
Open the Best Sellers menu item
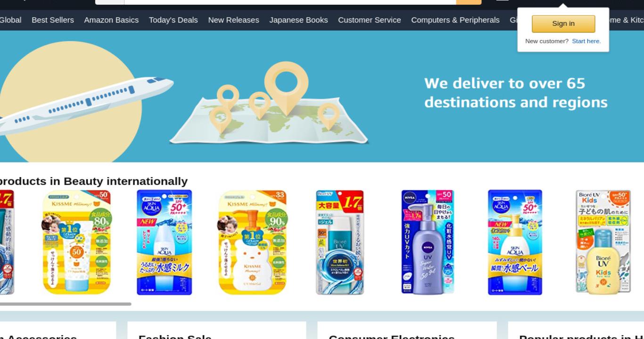[53, 20]
